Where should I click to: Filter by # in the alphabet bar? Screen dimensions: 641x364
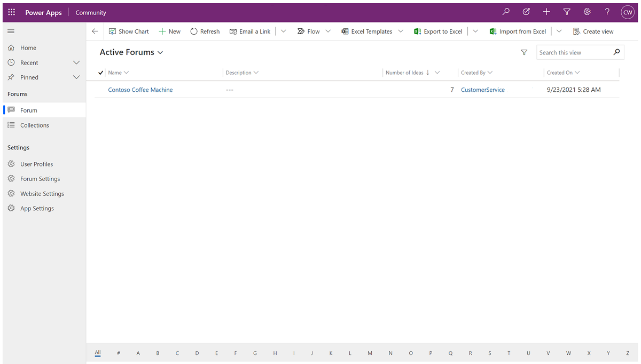(x=119, y=353)
